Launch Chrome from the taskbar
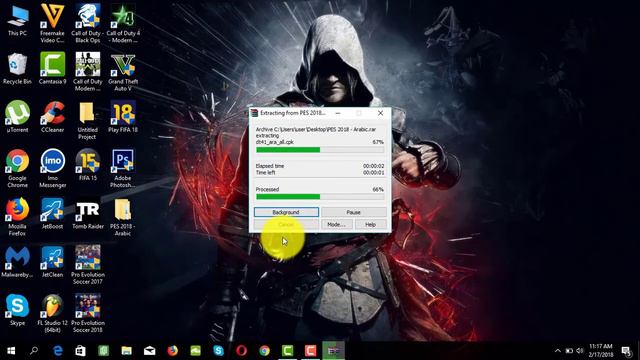Image resolution: width=640 pixels, height=360 pixels. point(264,351)
